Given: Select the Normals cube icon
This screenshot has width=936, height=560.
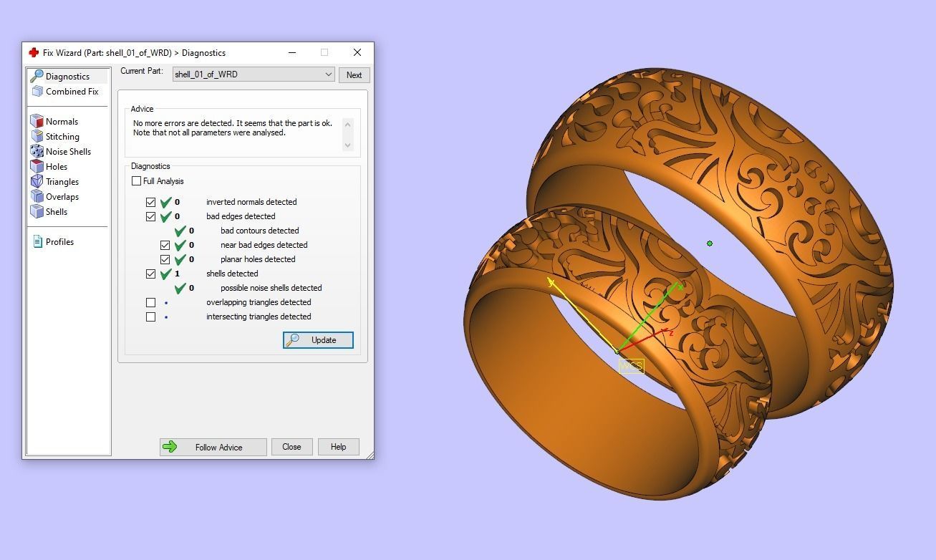Looking at the screenshot, I should [x=37, y=121].
